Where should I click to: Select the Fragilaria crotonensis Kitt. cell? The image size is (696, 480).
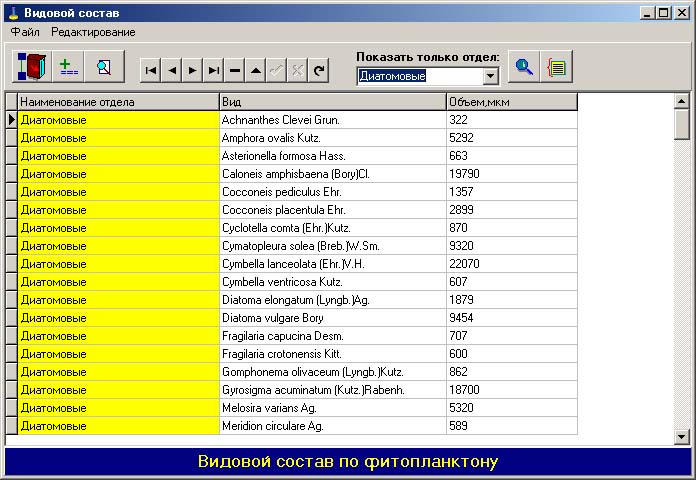[333, 353]
